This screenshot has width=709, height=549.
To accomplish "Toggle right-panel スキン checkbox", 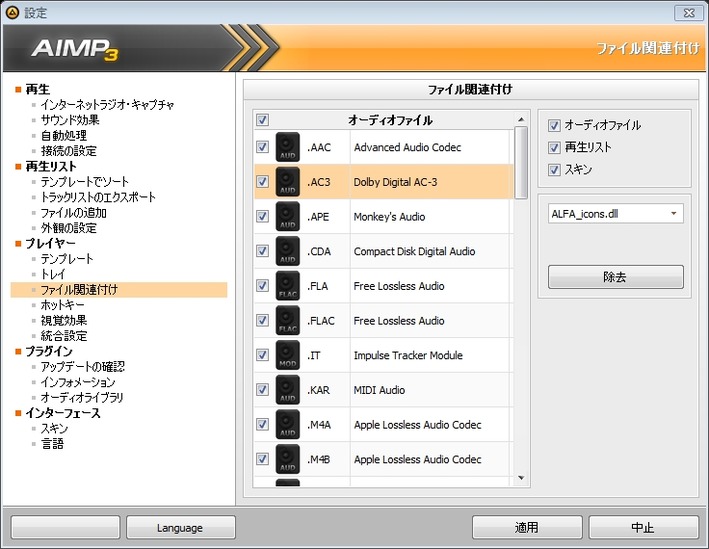I will 554,170.
